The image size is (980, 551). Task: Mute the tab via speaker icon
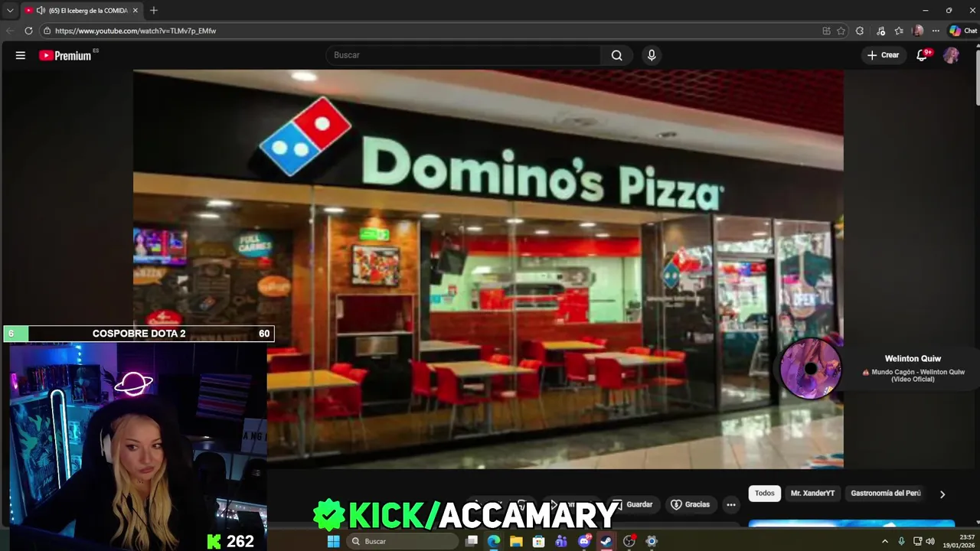click(41, 11)
